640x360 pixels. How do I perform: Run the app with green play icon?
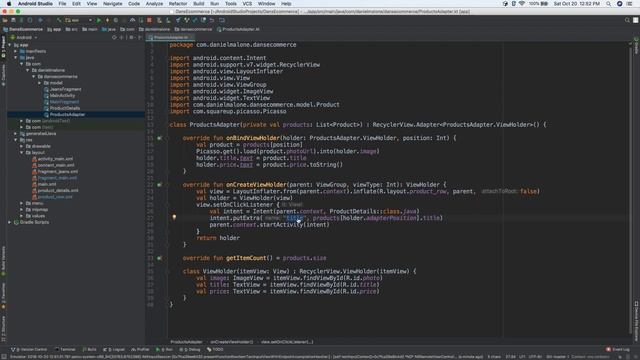pos(99,20)
